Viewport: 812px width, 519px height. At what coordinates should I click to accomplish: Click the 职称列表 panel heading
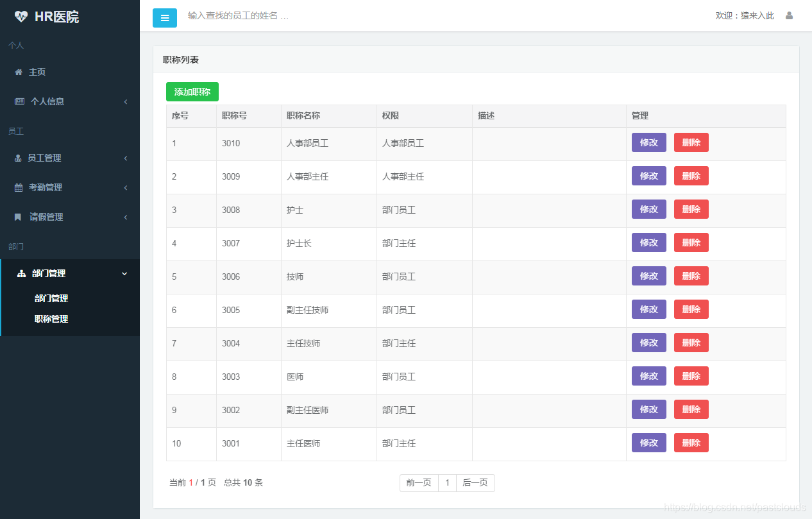181,60
